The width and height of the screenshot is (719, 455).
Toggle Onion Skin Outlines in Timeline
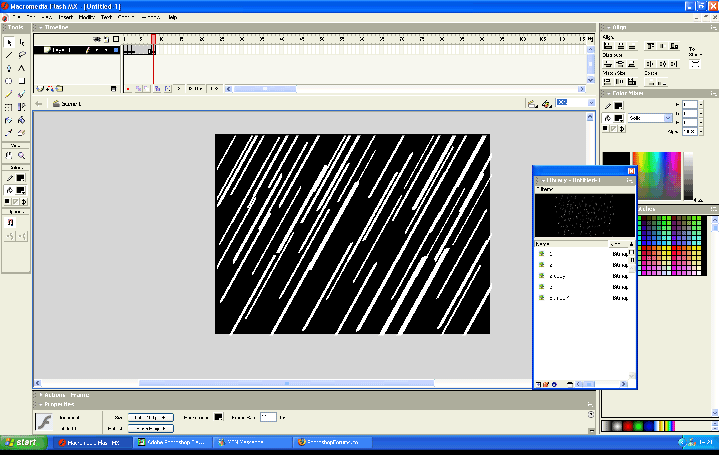(146, 89)
